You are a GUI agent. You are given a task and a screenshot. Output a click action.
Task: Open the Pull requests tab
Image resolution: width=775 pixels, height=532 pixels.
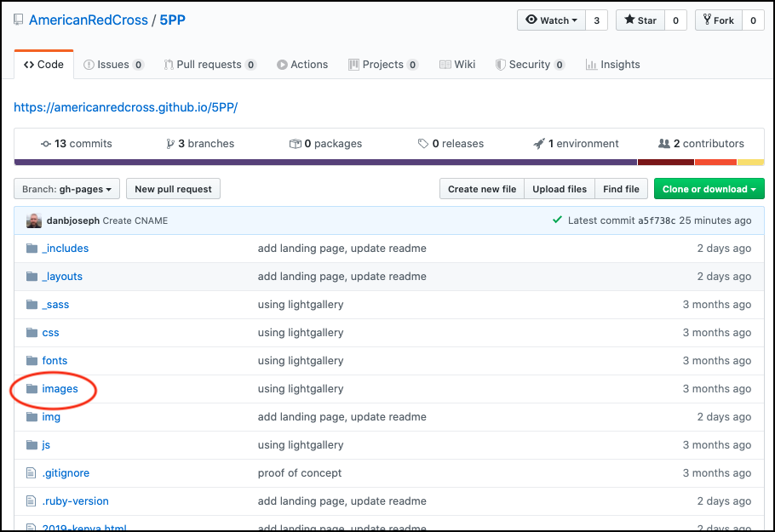point(210,64)
